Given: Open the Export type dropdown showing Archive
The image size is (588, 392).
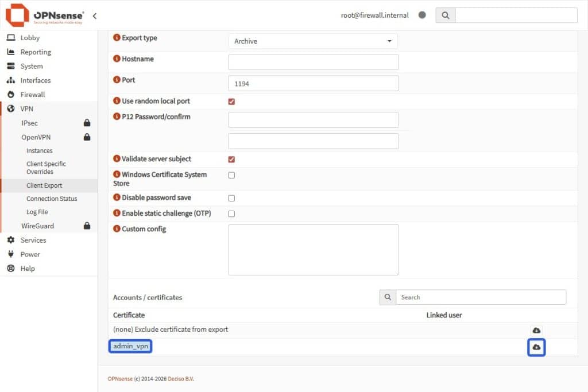Looking at the screenshot, I should tap(313, 41).
